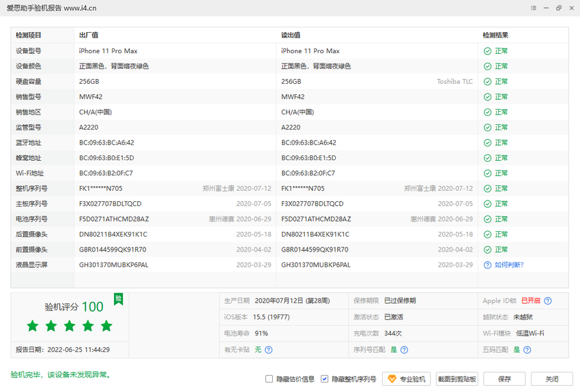Click the green check icon for 电池序列号
The width and height of the screenshot is (580, 392).
(487, 219)
